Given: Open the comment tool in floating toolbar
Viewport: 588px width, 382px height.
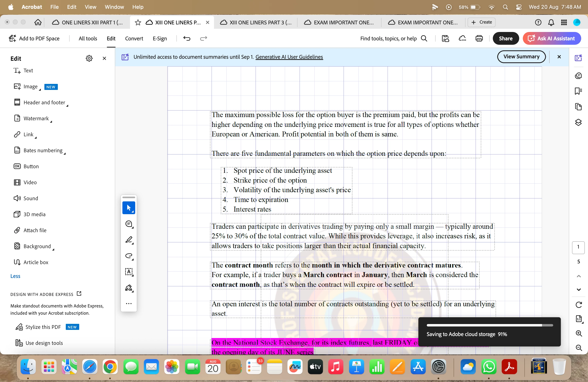Looking at the screenshot, I should 129,224.
